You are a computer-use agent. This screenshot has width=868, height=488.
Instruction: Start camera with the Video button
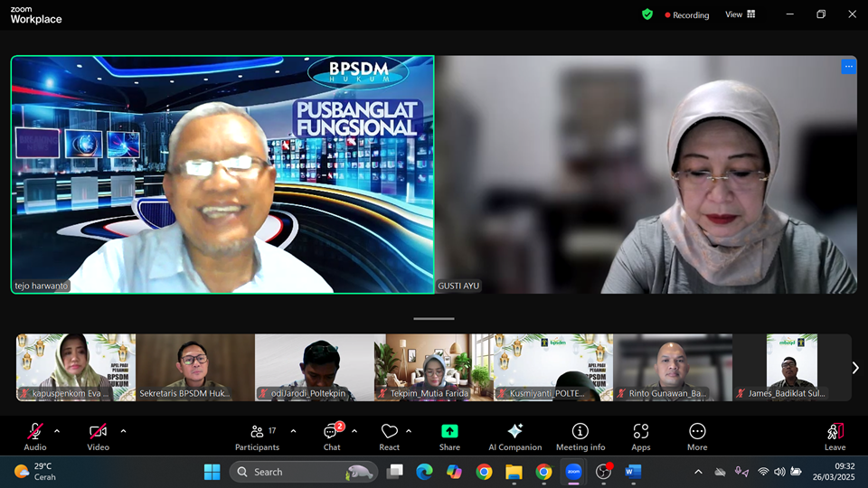pos(98,436)
